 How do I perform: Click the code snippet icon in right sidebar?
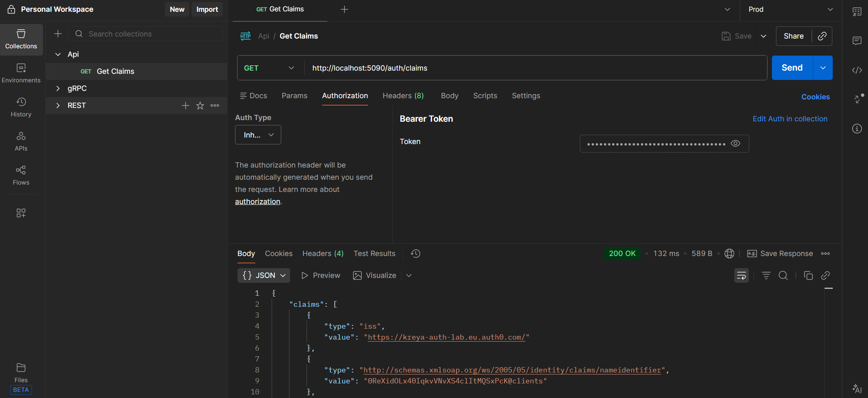click(x=857, y=70)
